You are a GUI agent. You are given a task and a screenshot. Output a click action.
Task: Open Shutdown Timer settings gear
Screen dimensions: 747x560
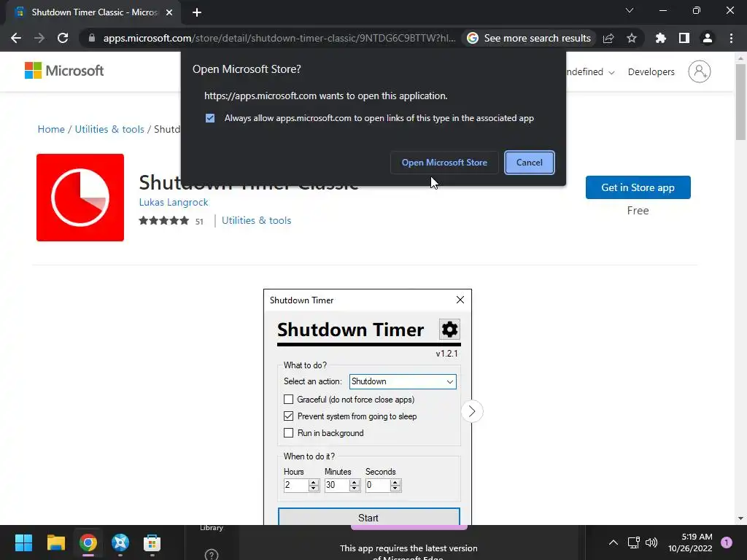[449, 329]
